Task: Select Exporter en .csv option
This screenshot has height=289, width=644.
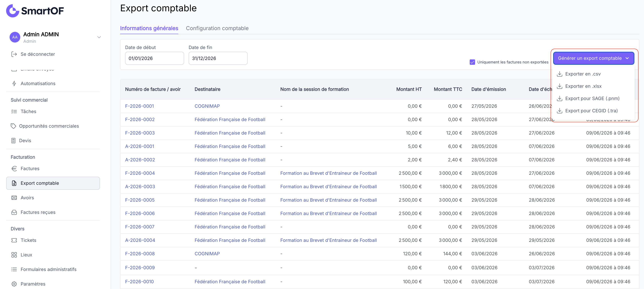Action: click(594, 74)
